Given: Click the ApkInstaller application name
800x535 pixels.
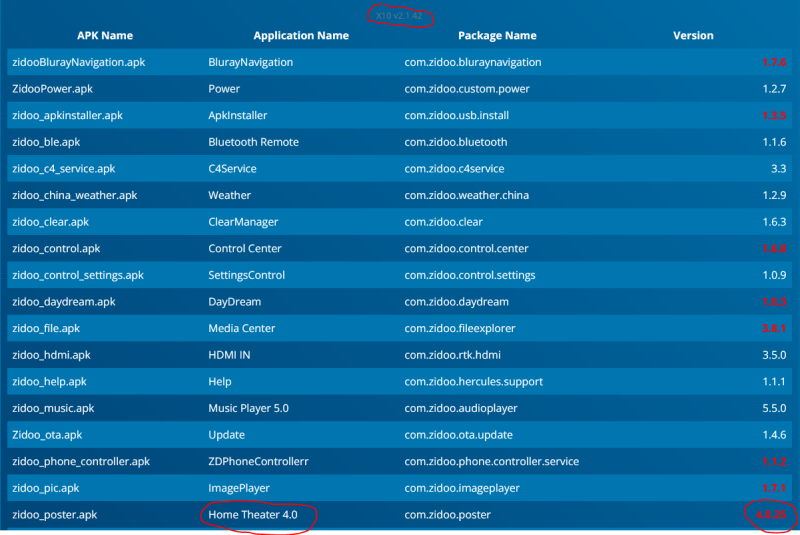Looking at the screenshot, I should (237, 115).
